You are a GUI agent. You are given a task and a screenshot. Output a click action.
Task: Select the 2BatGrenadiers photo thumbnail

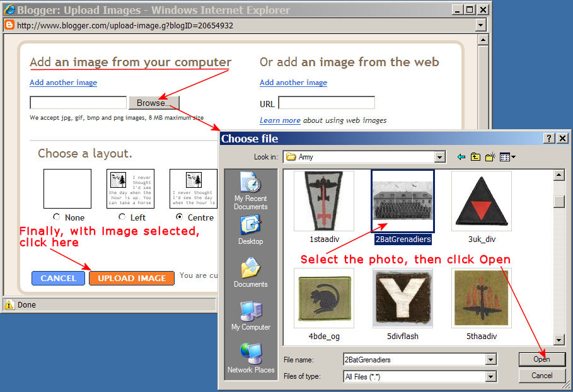click(x=403, y=201)
